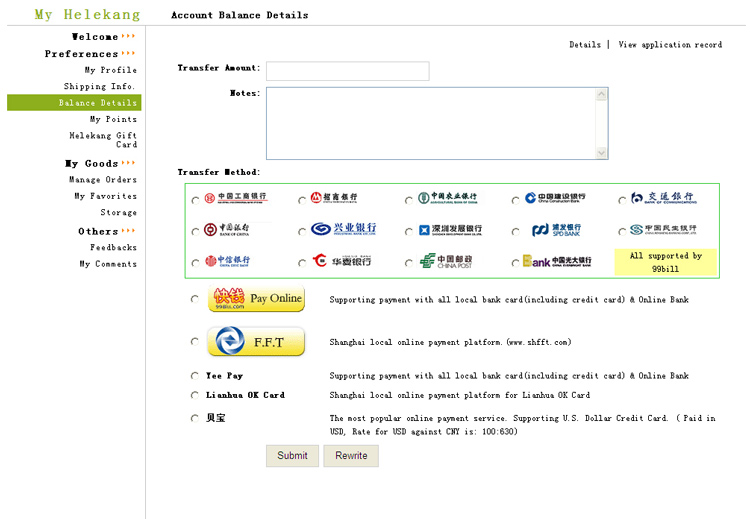Choose the Lianhua OK Card radio option

pos(194,395)
